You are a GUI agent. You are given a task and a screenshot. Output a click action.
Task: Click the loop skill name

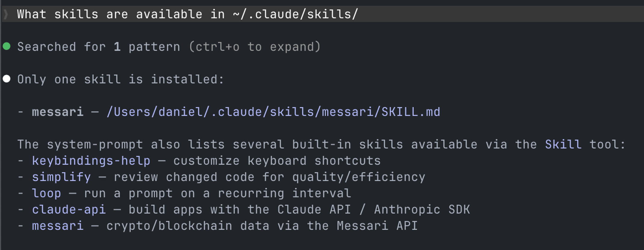tap(47, 193)
